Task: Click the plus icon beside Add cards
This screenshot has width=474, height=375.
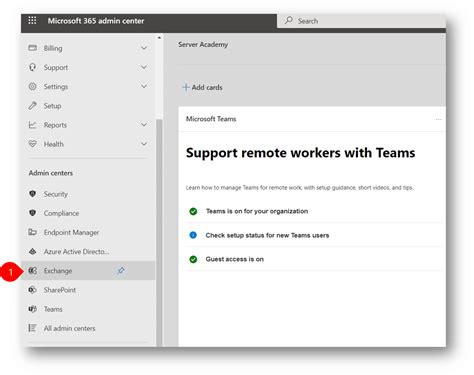Action: [x=186, y=87]
